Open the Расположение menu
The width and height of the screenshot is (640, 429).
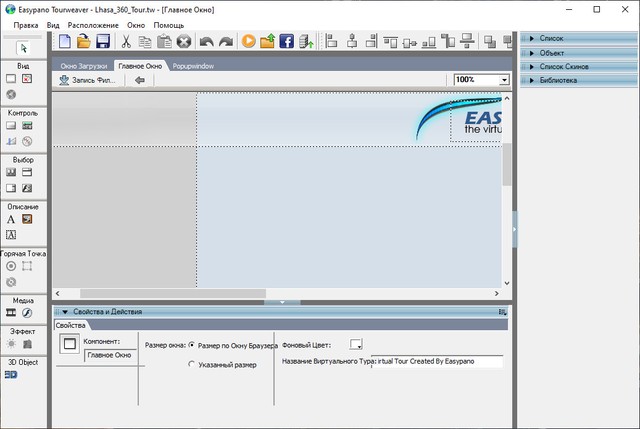(x=93, y=25)
